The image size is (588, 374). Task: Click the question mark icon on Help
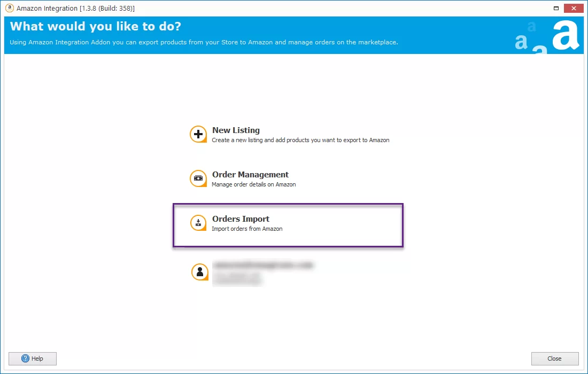(x=25, y=359)
